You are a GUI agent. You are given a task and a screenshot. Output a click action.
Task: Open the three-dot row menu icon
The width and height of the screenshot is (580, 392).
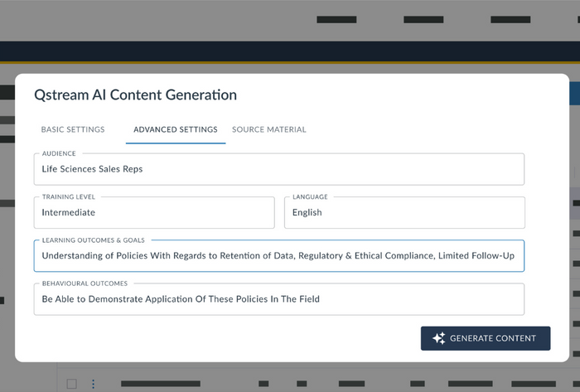tap(93, 384)
